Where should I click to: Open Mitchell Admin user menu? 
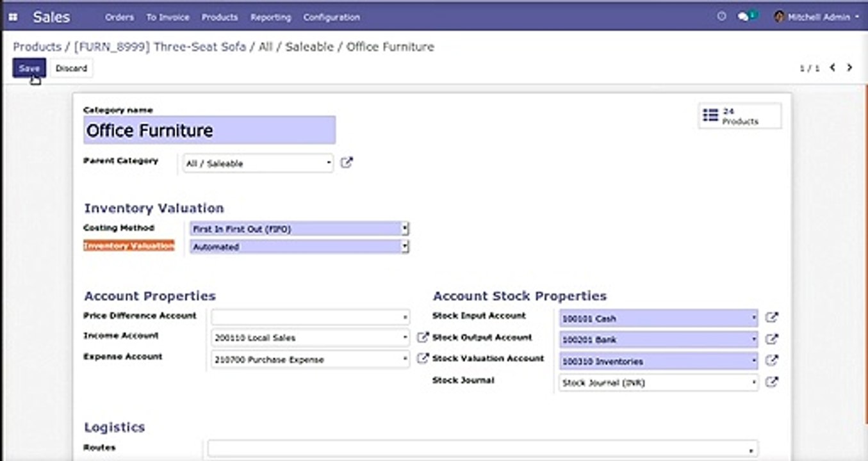tap(816, 17)
